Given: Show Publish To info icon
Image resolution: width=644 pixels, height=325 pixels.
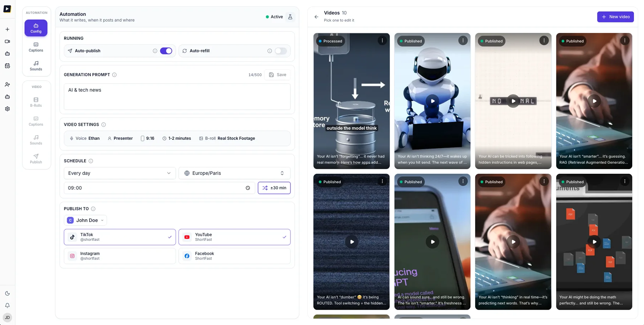Looking at the screenshot, I should [93, 209].
